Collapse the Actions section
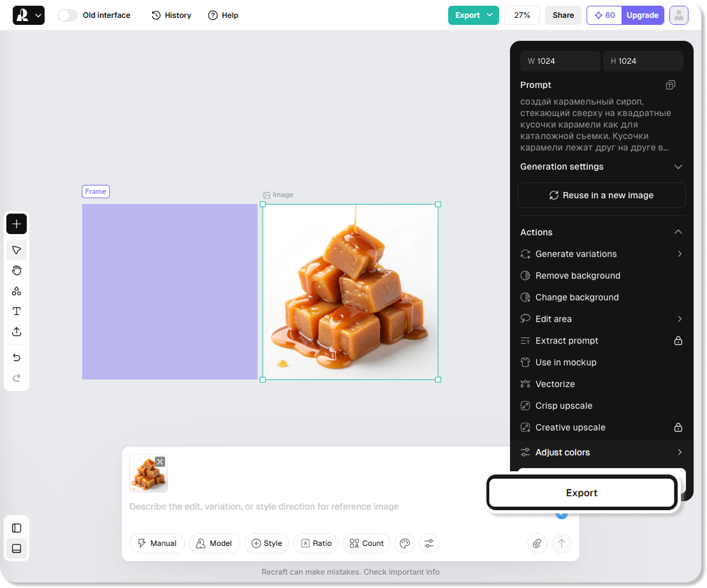 pyautogui.click(x=678, y=232)
